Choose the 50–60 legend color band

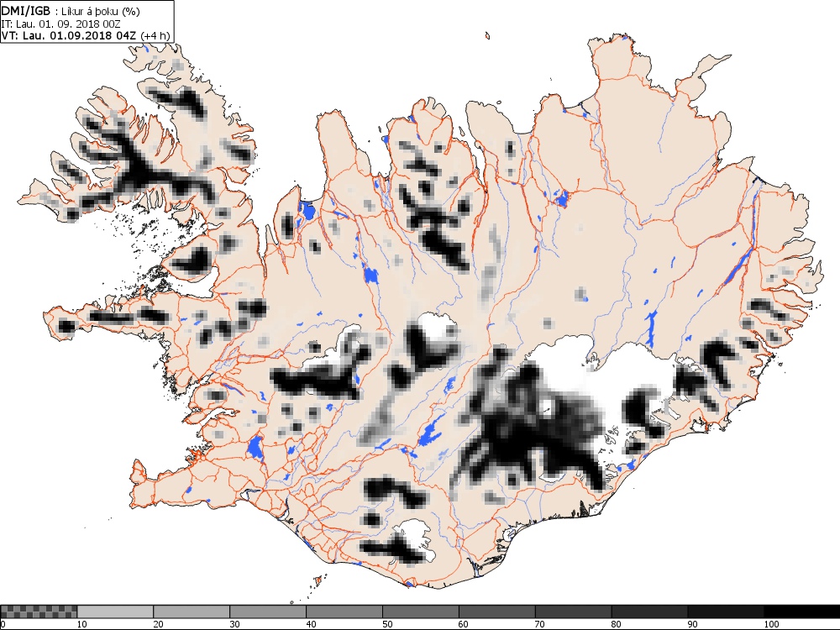(421, 612)
